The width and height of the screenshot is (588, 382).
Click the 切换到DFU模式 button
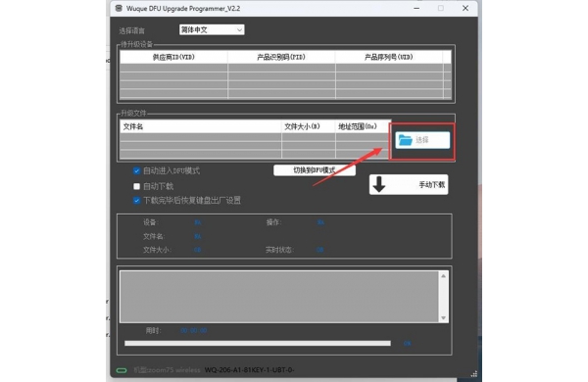[x=315, y=170]
